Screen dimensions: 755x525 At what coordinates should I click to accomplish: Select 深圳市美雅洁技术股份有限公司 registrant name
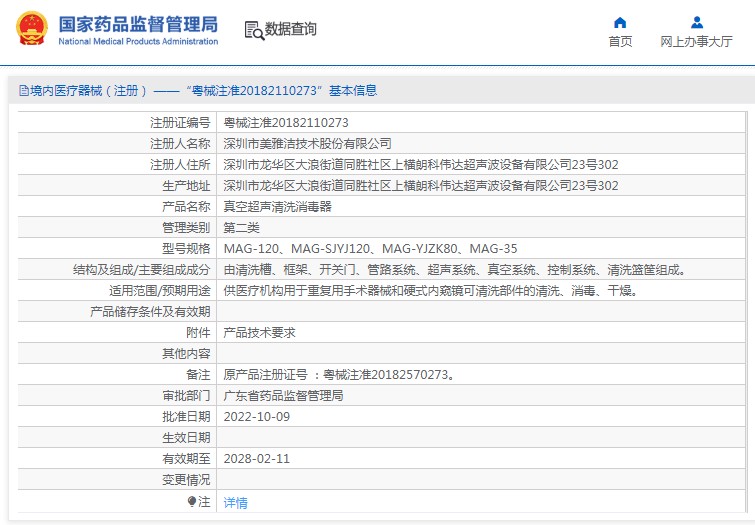tap(307, 144)
